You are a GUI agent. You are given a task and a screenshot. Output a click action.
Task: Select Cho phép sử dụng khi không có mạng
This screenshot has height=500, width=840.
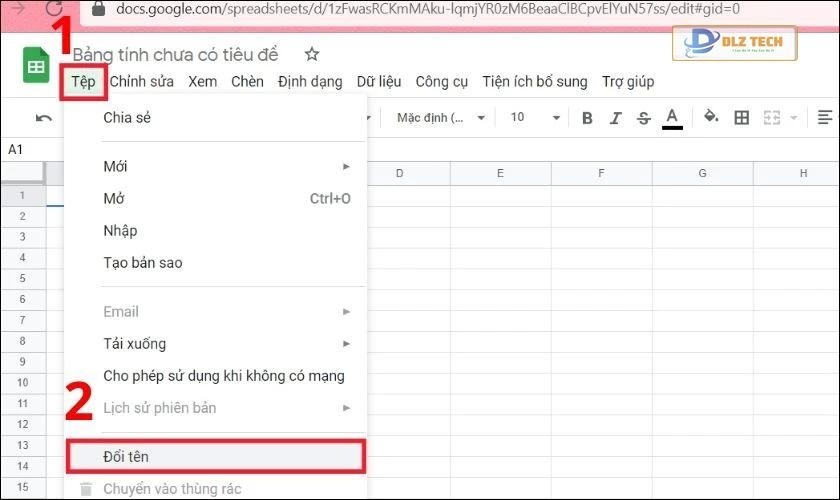215,376
